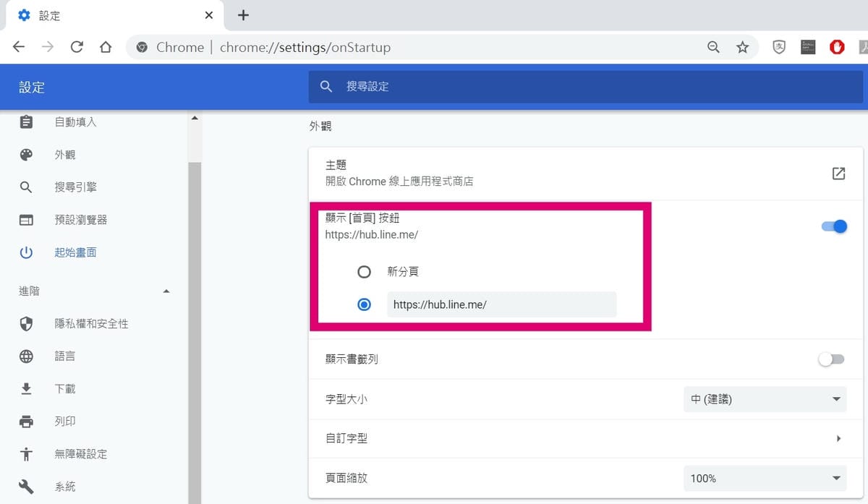Screen dimensions: 868x504
Task: Click the dark square extension icon
Action: pos(808,47)
